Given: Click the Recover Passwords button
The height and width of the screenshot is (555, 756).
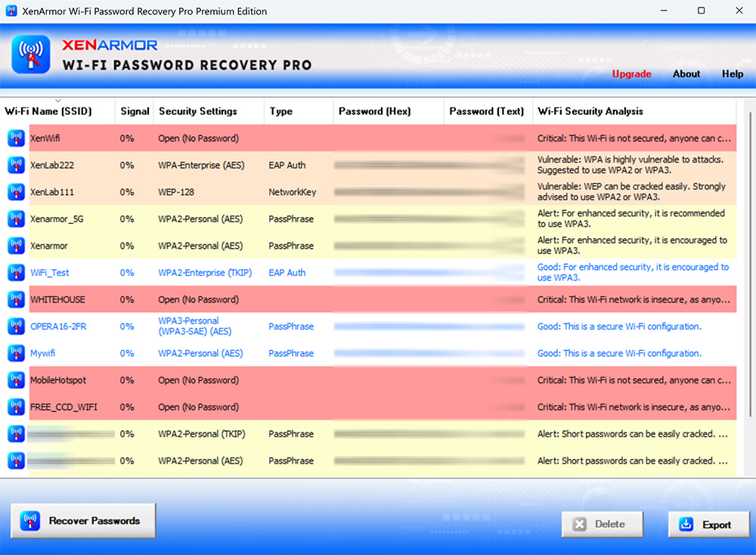Looking at the screenshot, I should click(83, 521).
